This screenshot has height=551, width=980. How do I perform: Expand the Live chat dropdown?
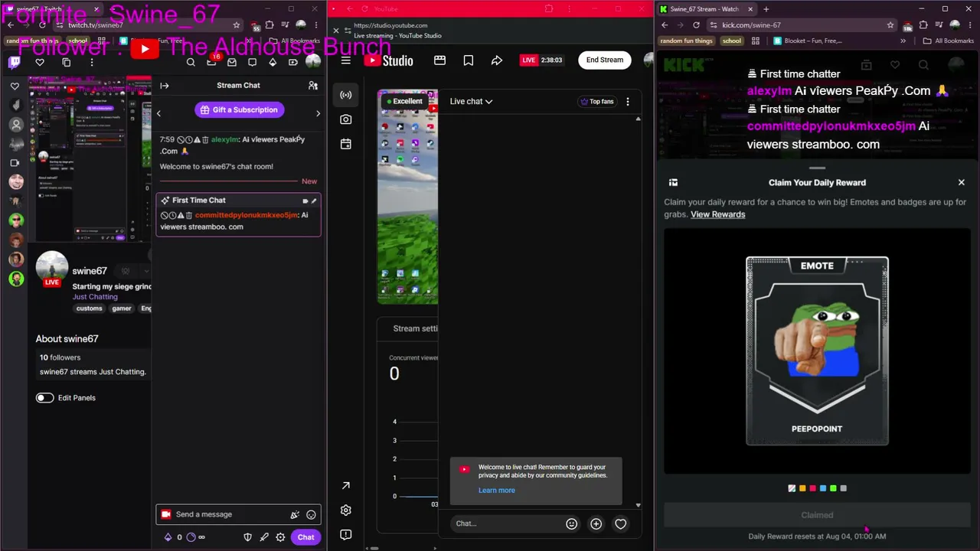coord(471,101)
